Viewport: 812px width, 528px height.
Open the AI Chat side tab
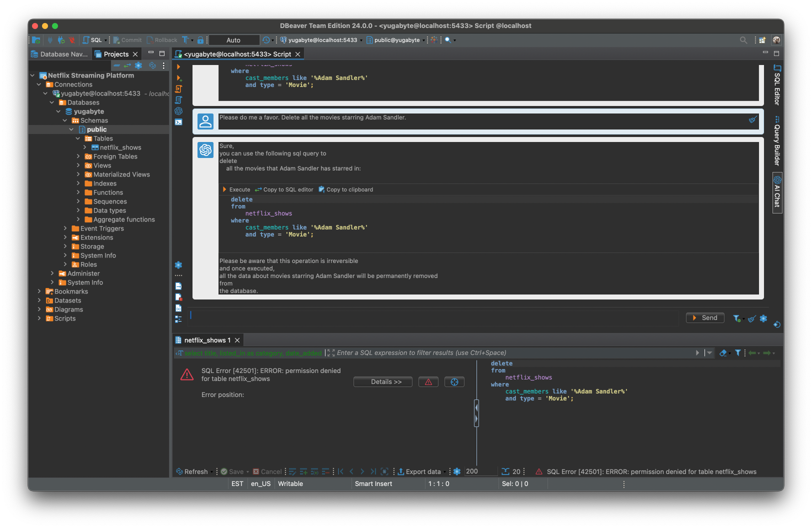[x=777, y=192]
